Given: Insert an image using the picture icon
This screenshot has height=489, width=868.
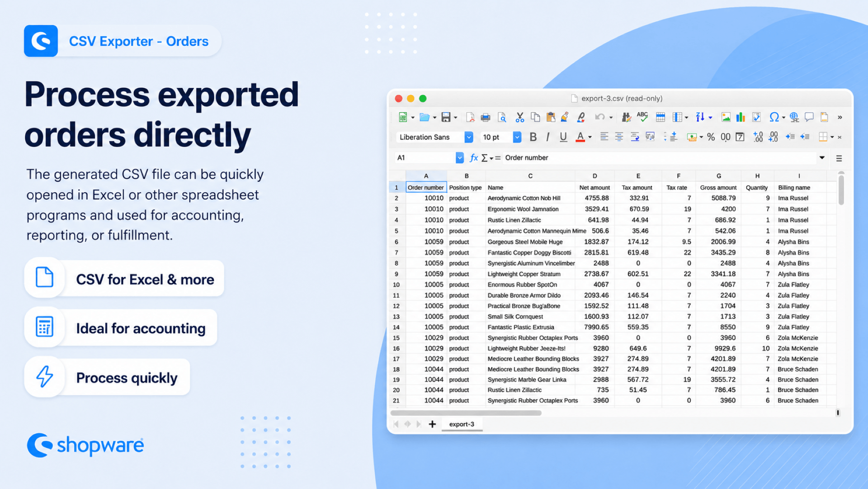Looking at the screenshot, I should [726, 118].
